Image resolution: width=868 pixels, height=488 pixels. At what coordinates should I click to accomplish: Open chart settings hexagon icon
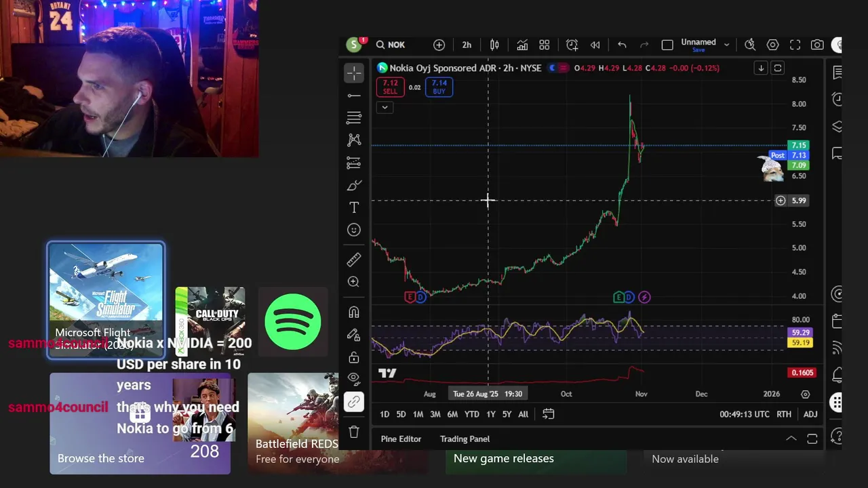pos(772,45)
